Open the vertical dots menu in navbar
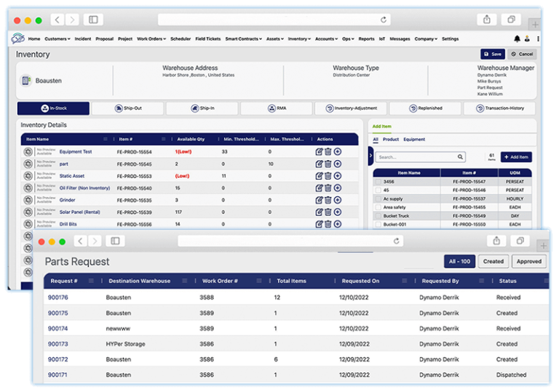This screenshot has width=559, height=392. pyautogui.click(x=538, y=39)
